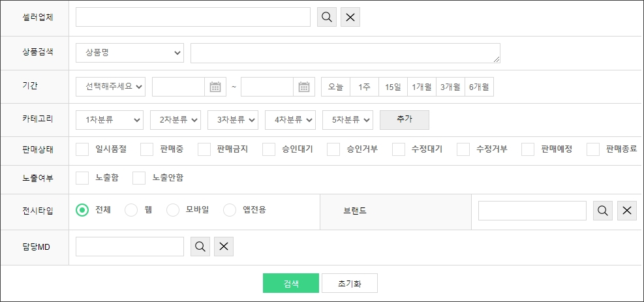
Task: Choose the 오늘 quick period option
Action: (x=335, y=87)
